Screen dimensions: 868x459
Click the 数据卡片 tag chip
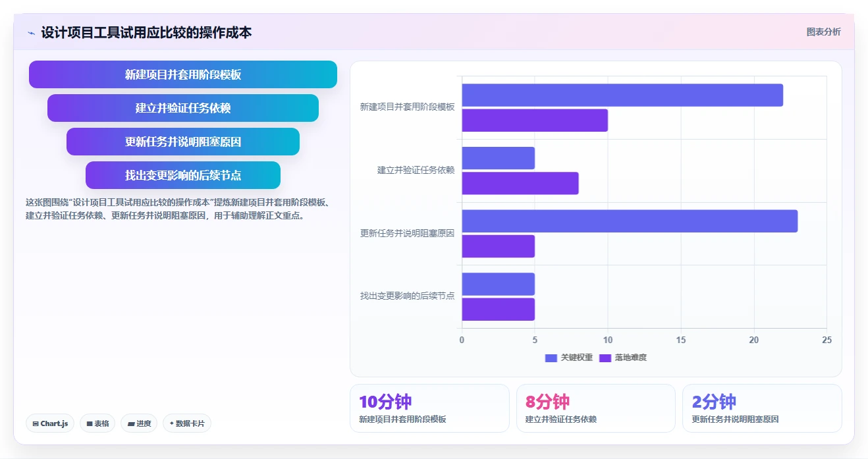pos(187,423)
